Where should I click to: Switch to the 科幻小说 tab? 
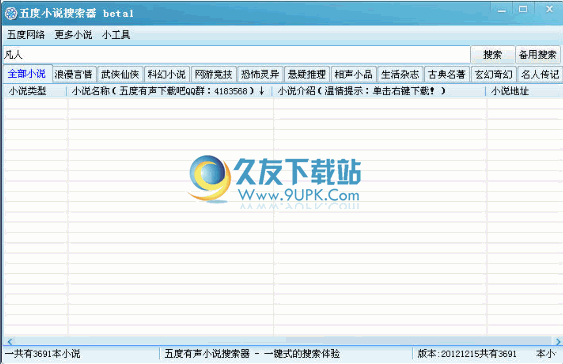(167, 75)
